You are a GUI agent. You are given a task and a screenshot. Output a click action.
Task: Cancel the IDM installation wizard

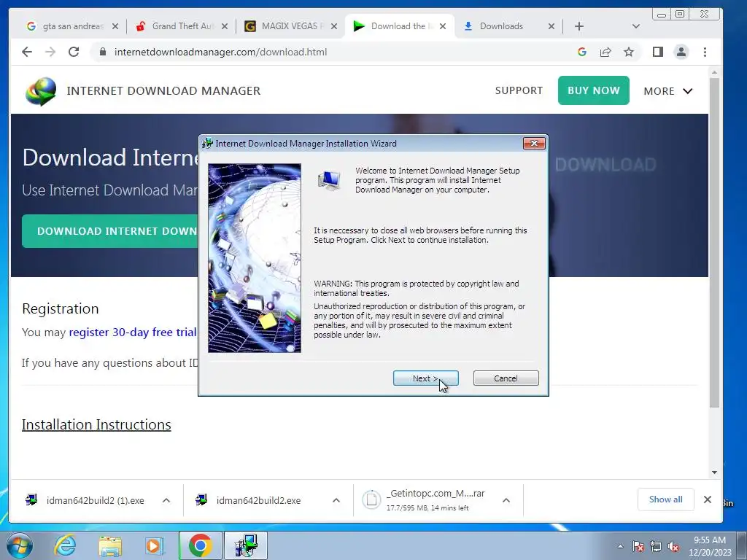pyautogui.click(x=506, y=378)
